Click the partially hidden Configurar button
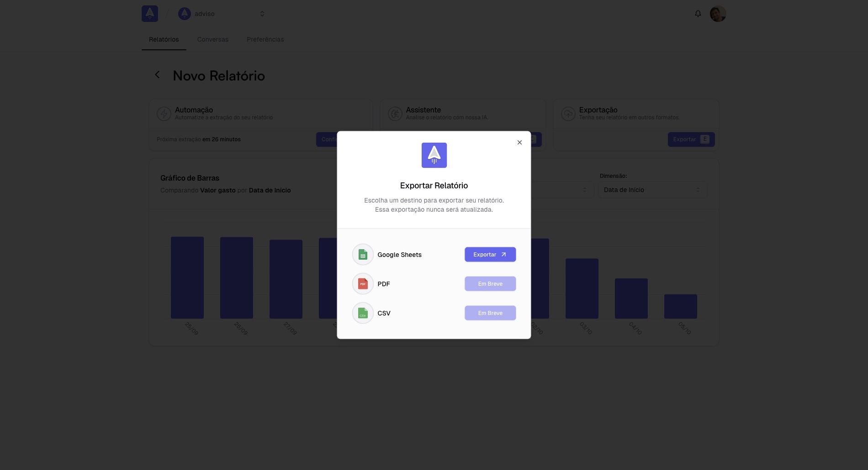868x470 pixels. click(327, 139)
